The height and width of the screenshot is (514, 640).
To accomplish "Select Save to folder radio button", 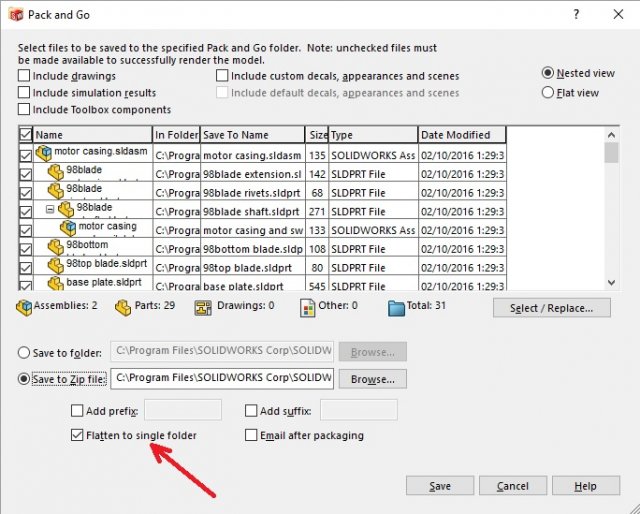I will click(x=24, y=352).
